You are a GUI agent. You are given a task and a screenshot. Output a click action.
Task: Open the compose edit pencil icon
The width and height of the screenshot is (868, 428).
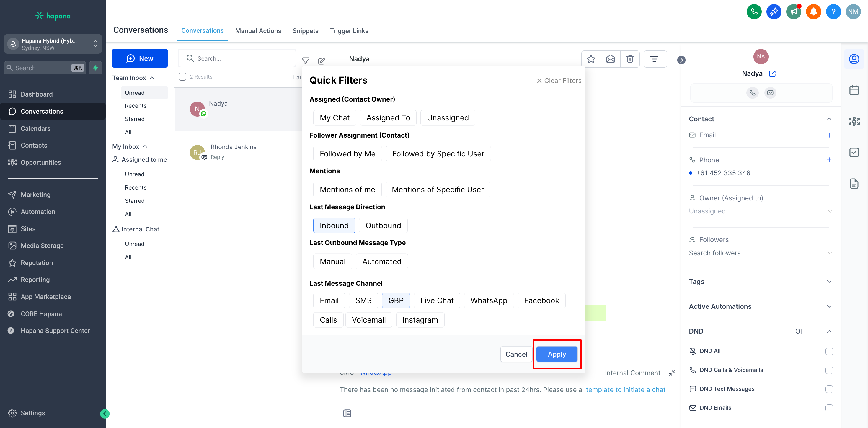(322, 61)
